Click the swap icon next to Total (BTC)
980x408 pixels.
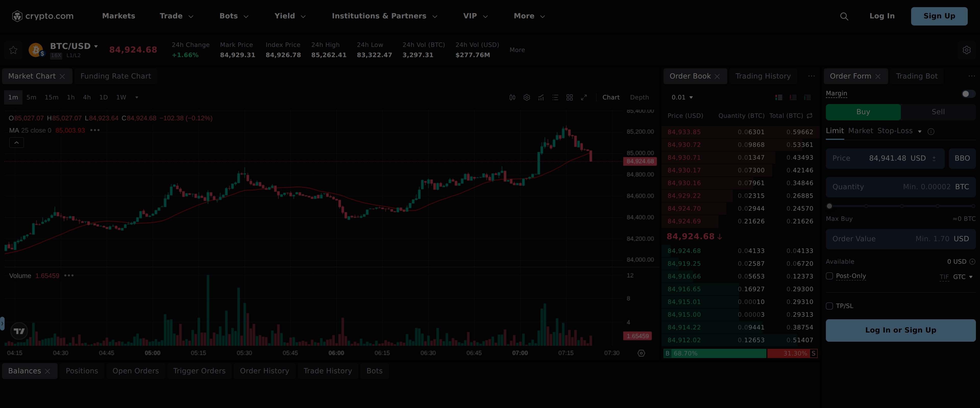810,116
